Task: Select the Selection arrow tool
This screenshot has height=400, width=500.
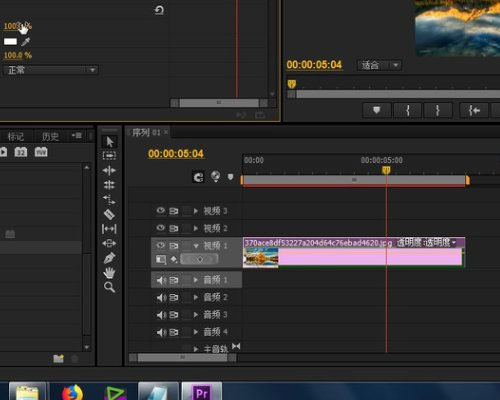Action: pos(109,142)
